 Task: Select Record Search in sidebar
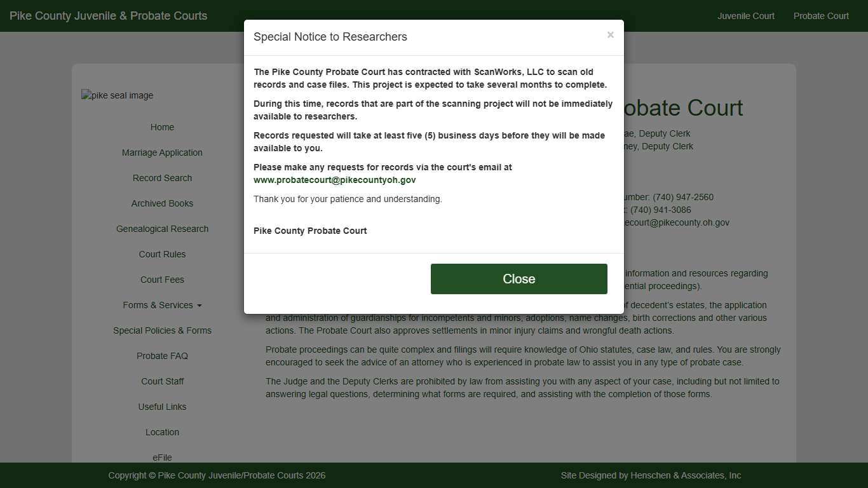coord(162,178)
